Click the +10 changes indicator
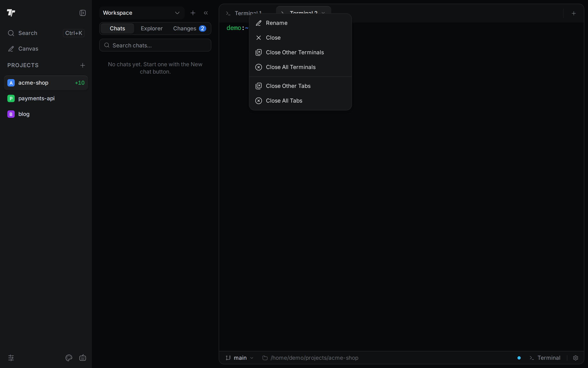Screen dimensions: 588x368 tap(79, 83)
